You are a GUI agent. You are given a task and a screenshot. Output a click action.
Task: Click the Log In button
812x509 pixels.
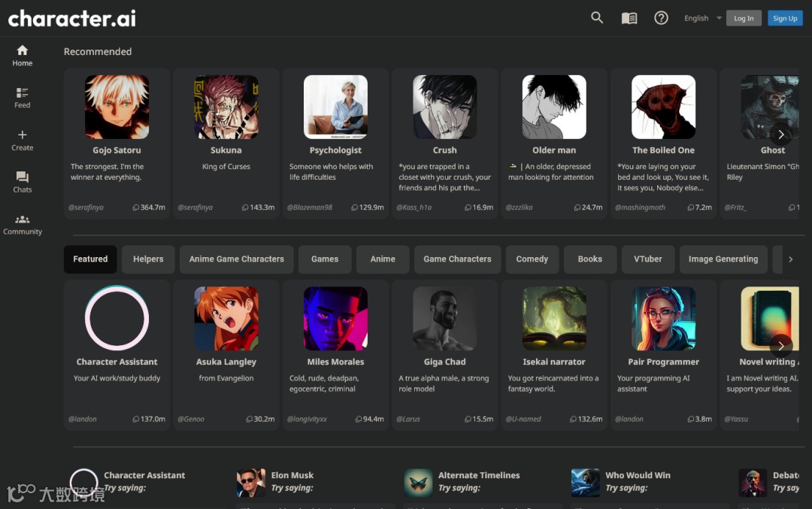[744, 18]
